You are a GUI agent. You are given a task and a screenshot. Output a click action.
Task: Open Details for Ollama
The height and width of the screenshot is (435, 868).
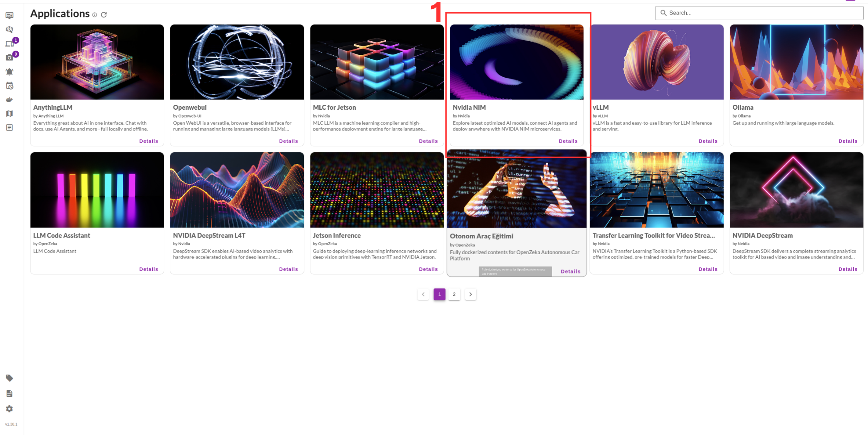tap(848, 141)
